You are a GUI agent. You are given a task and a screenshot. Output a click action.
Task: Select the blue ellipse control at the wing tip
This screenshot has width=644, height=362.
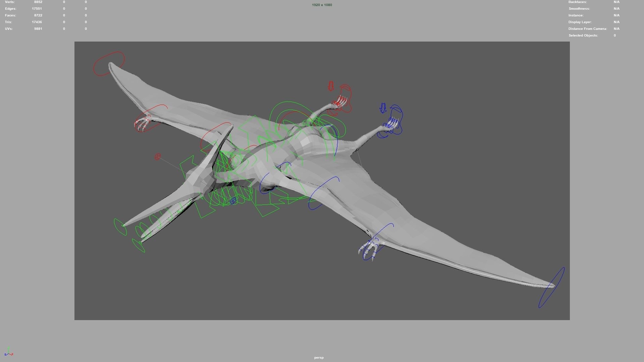(551, 287)
